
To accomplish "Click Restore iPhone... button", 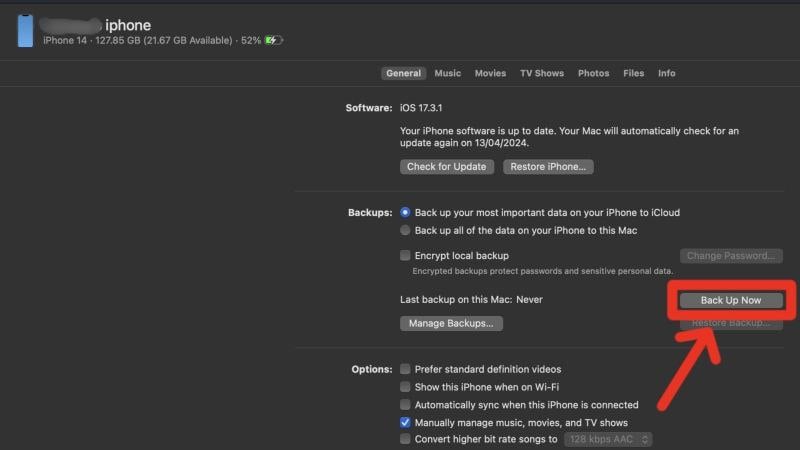I will tap(548, 167).
